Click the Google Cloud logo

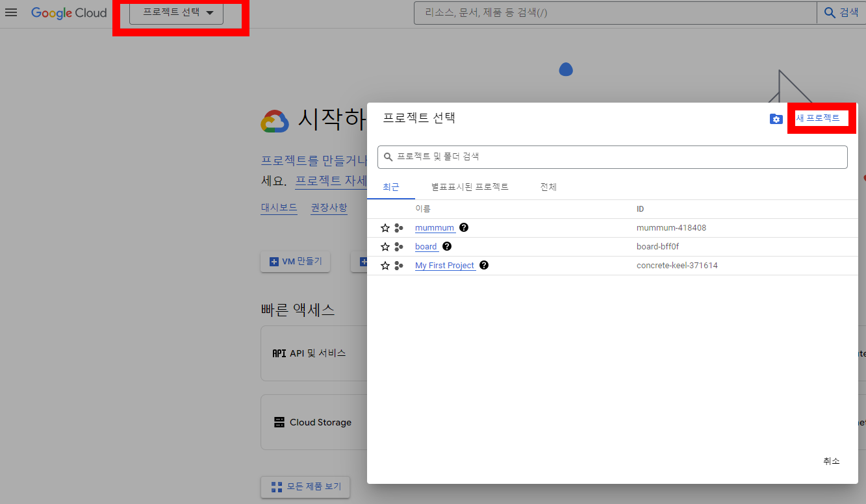[x=69, y=12]
